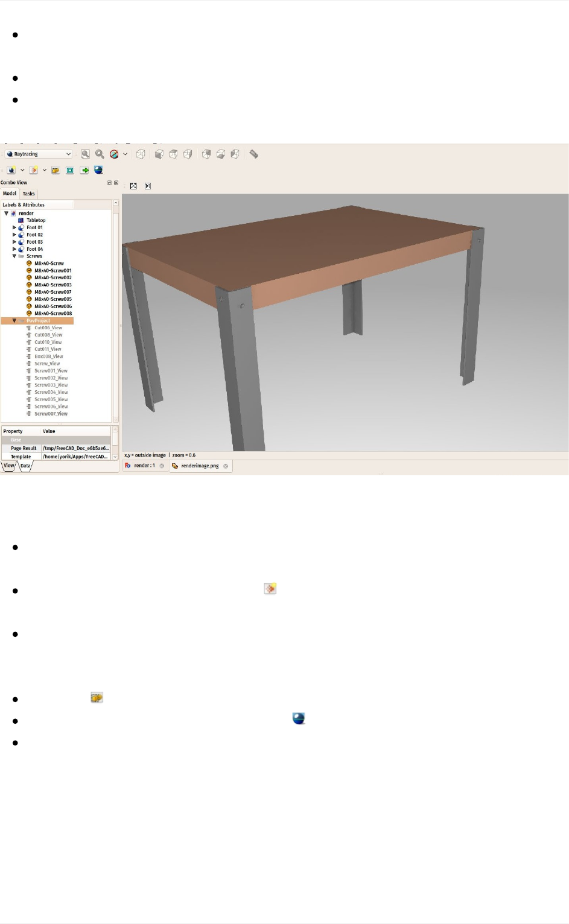
Task: Switch to right view cube icon
Action: [x=188, y=154]
